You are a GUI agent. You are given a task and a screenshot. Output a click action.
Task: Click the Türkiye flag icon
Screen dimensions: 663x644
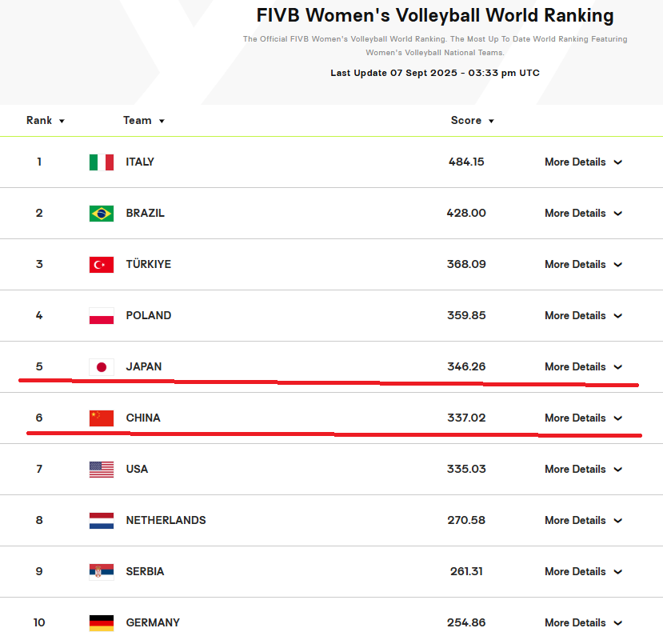[x=102, y=265]
